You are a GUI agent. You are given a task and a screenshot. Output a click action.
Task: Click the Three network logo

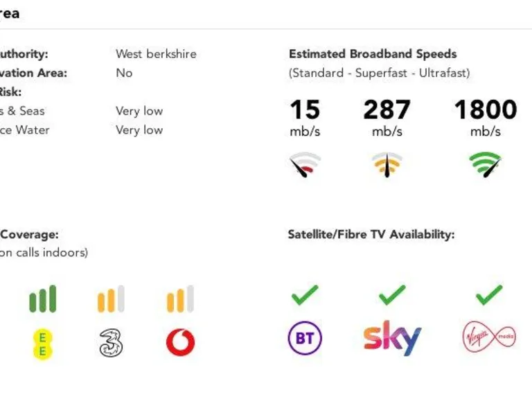[x=111, y=343]
